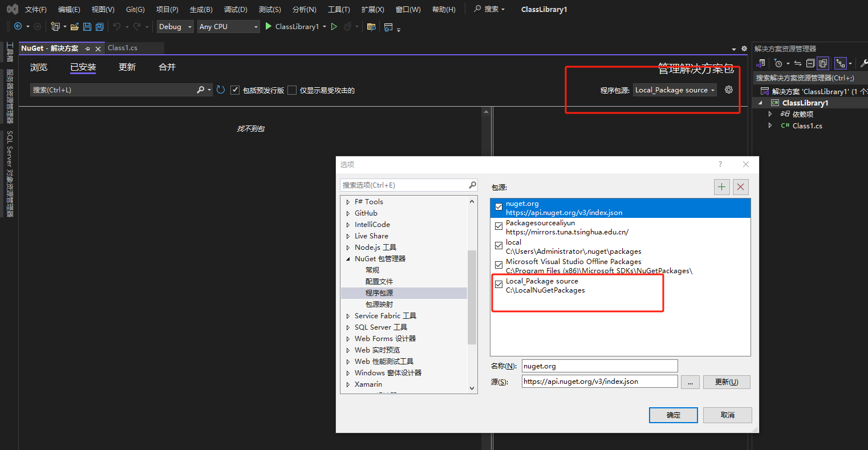Click the redo arrow in toolbar
The image size is (868, 450).
point(137,26)
